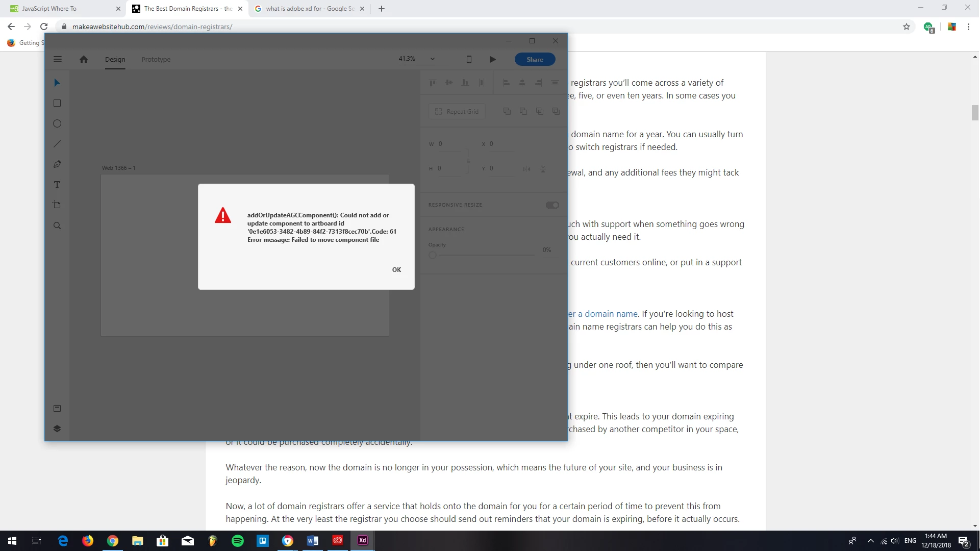The image size is (980, 551).
Task: Expand the zoom percentage dropdown
Action: [x=432, y=59]
